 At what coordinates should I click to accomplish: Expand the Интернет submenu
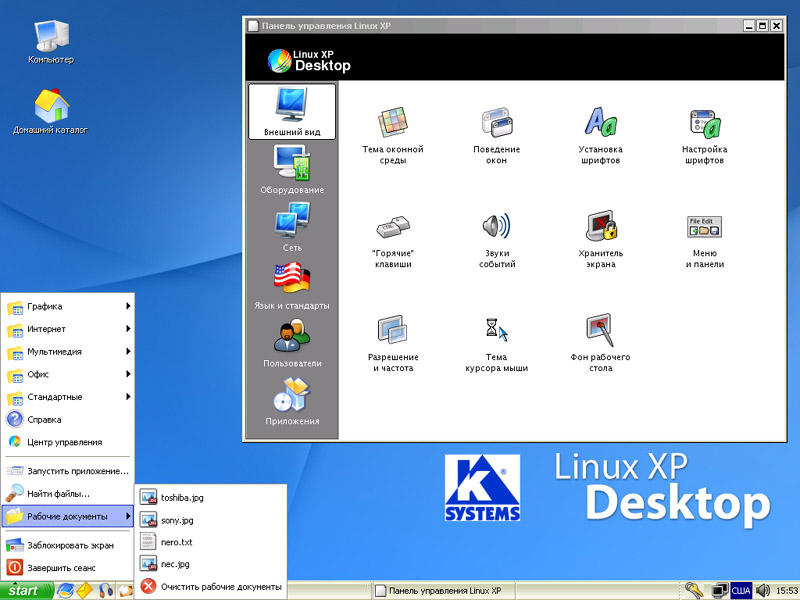tap(68, 329)
